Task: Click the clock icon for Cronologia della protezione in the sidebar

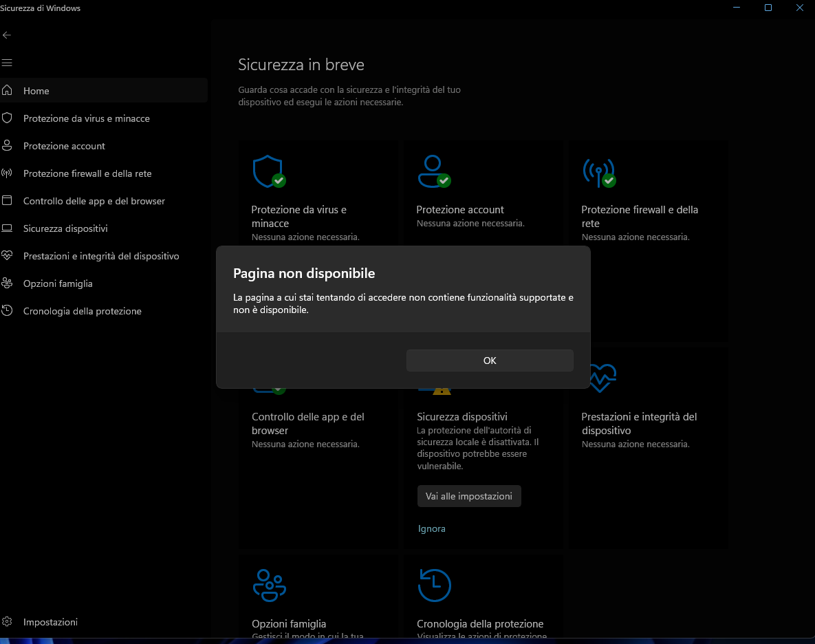Action: 7,311
